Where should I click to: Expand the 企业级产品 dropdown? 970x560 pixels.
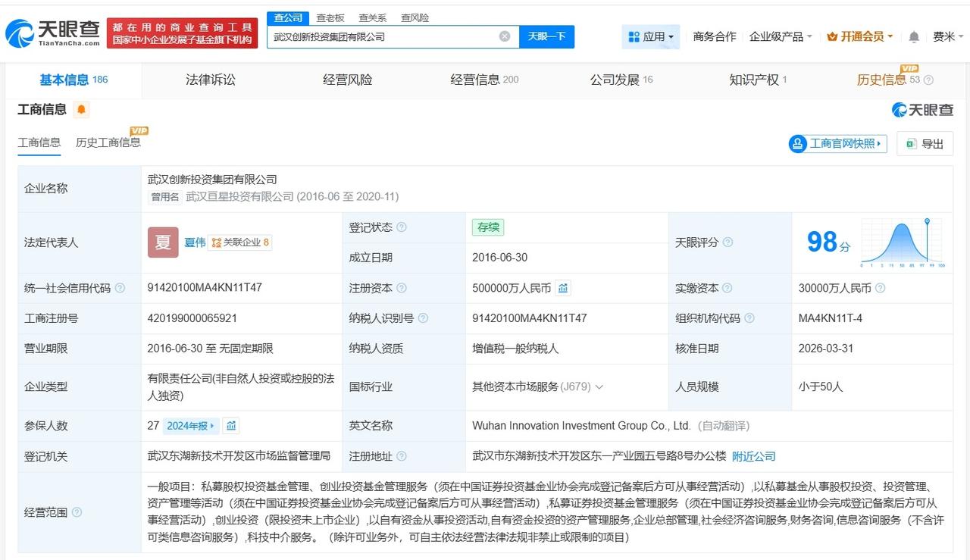[781, 36]
